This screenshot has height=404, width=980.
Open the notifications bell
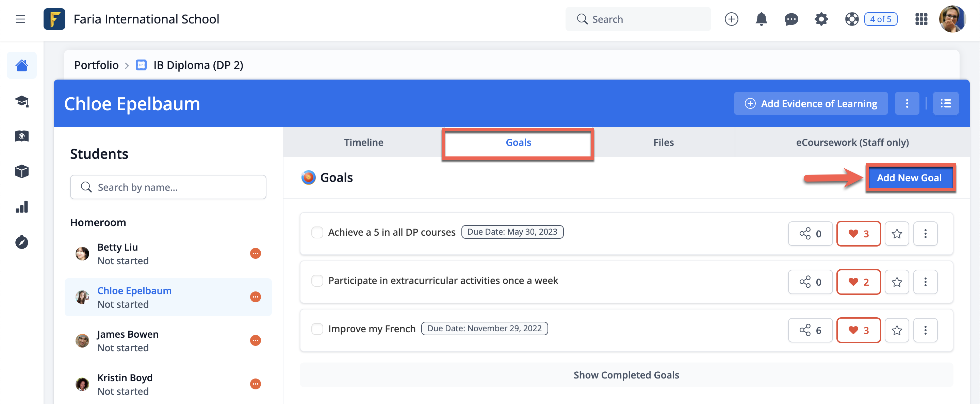(x=761, y=19)
